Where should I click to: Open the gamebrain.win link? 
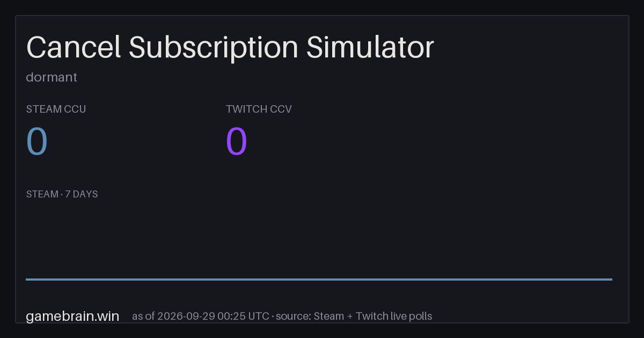pos(72,316)
